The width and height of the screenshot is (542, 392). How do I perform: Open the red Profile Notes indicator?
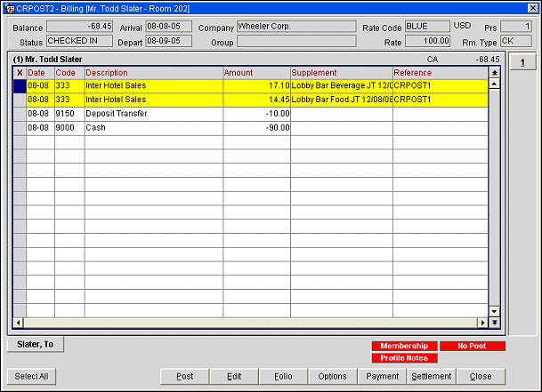[x=404, y=358]
